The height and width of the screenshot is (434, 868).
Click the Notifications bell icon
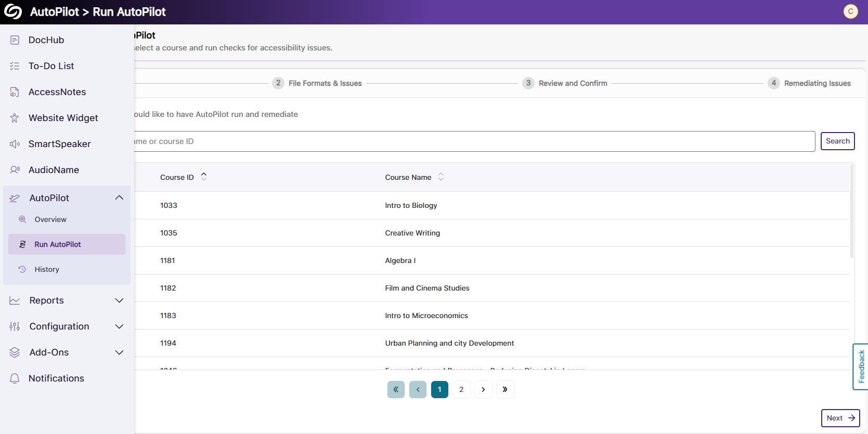(15, 378)
